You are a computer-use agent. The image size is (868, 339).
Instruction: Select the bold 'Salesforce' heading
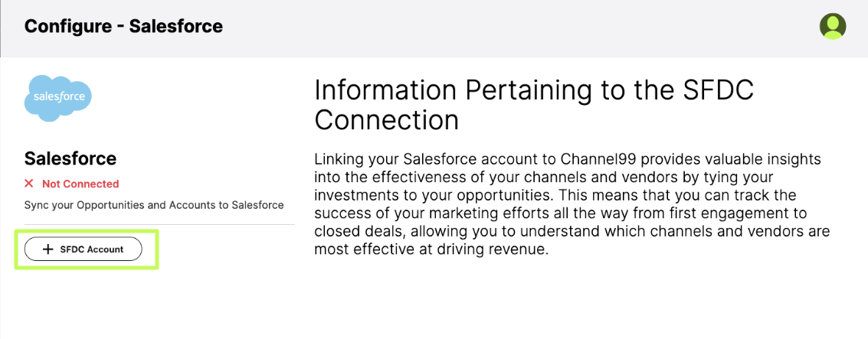click(x=70, y=158)
